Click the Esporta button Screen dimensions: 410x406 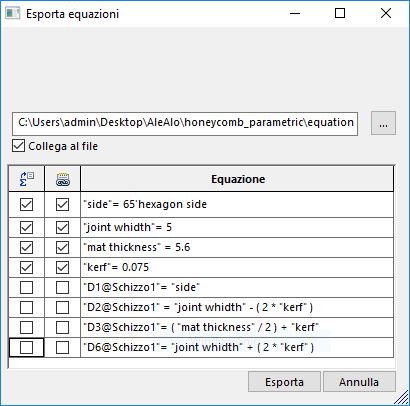click(284, 382)
